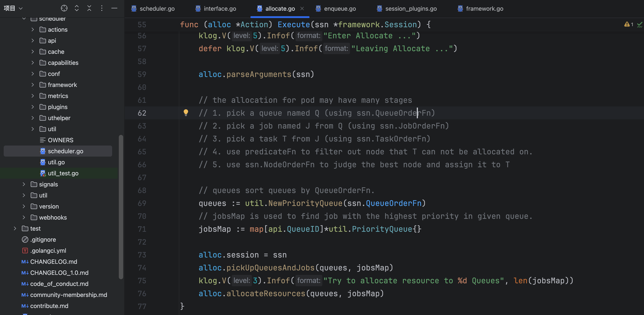Click the warning indicator in editor corner
Viewport: 644px width, 315px height.
[x=628, y=24]
